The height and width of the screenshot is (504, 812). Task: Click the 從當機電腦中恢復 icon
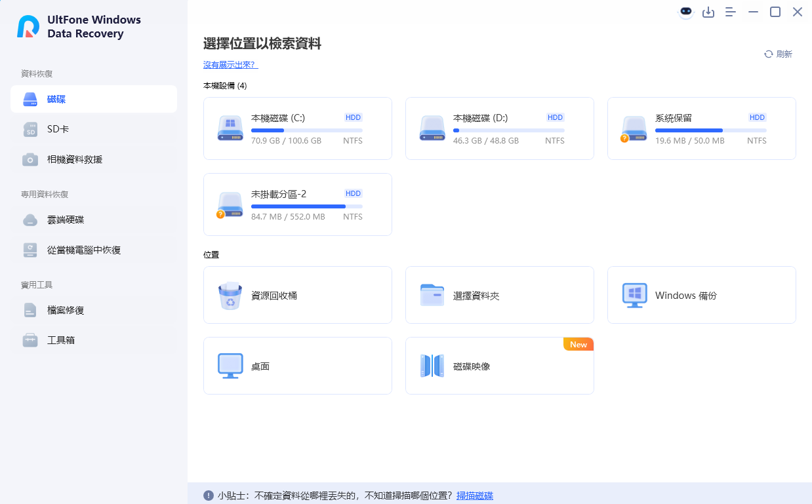[31, 250]
